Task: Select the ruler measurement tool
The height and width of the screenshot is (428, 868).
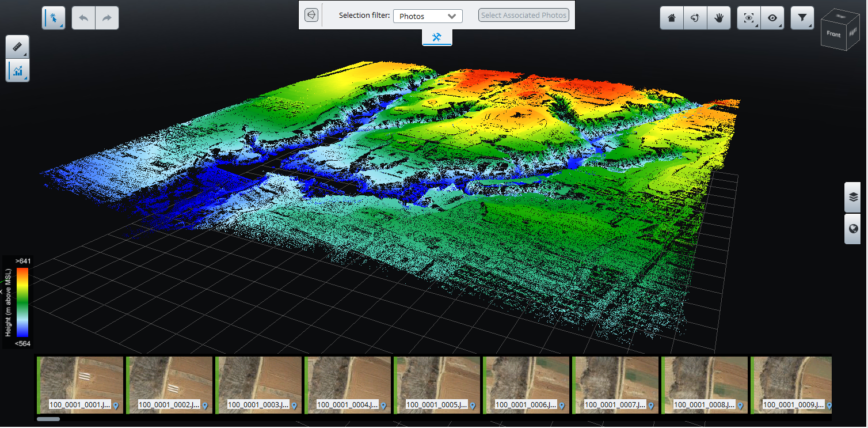Action: point(17,47)
